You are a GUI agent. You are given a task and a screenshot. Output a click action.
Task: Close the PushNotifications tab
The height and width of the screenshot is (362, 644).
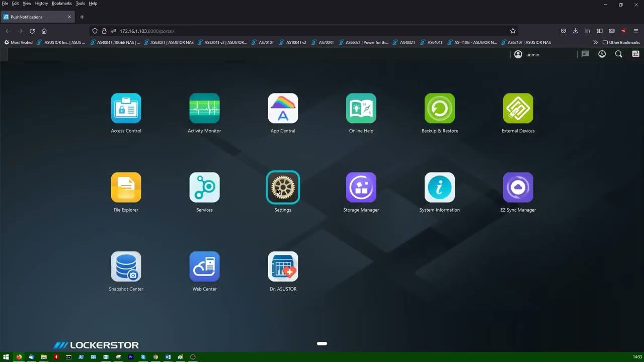pyautogui.click(x=69, y=17)
